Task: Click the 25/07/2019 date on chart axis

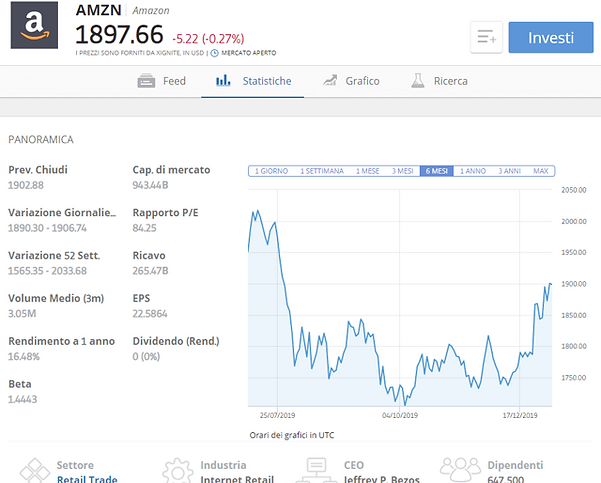Action: 278,416
